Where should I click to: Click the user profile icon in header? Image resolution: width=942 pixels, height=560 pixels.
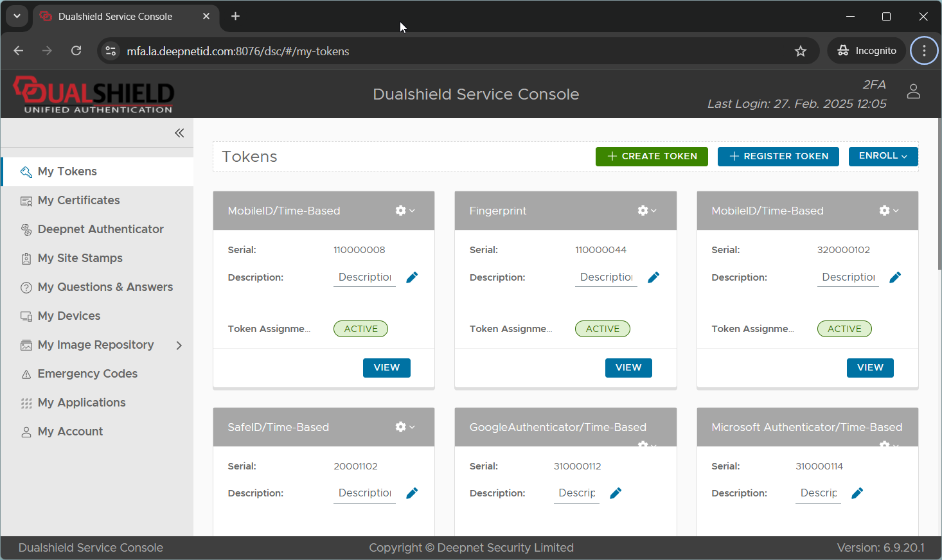pos(913,92)
